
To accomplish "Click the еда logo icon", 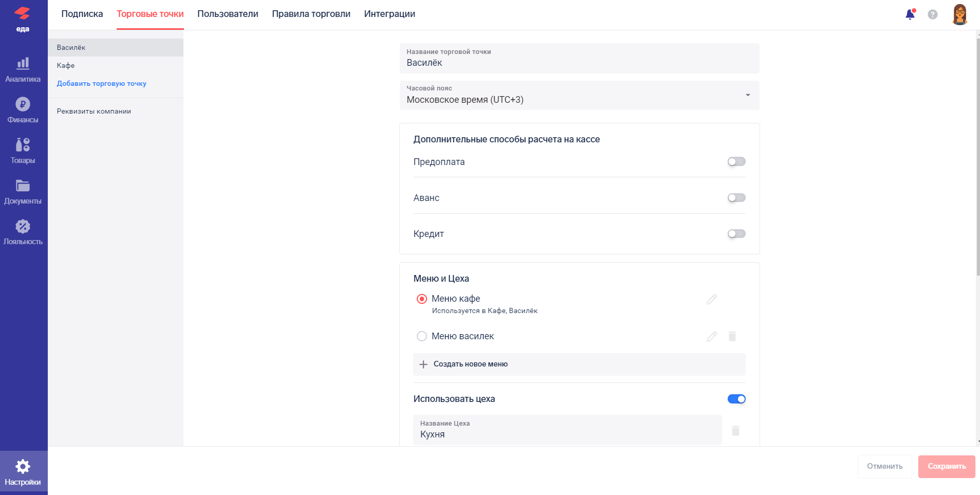I will [x=23, y=19].
